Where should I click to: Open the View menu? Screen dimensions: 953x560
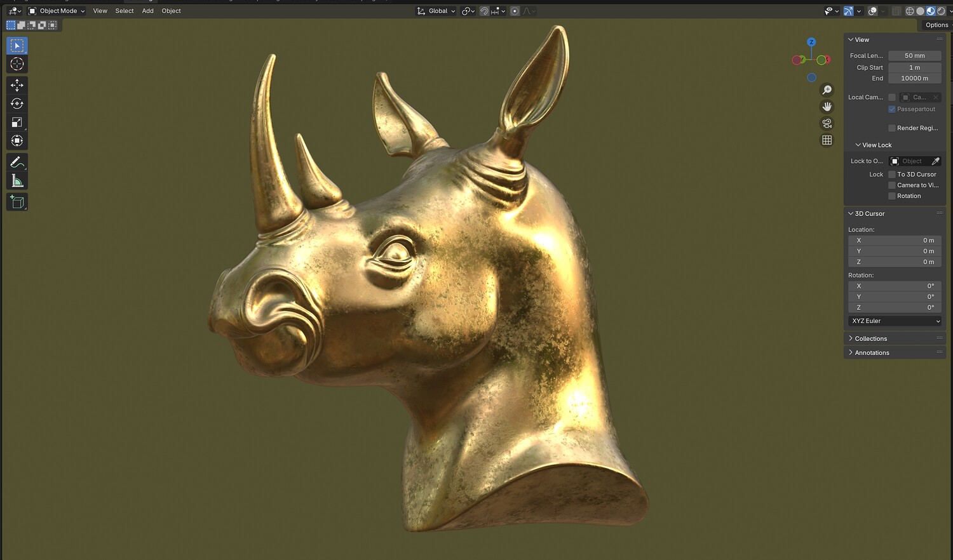click(100, 11)
